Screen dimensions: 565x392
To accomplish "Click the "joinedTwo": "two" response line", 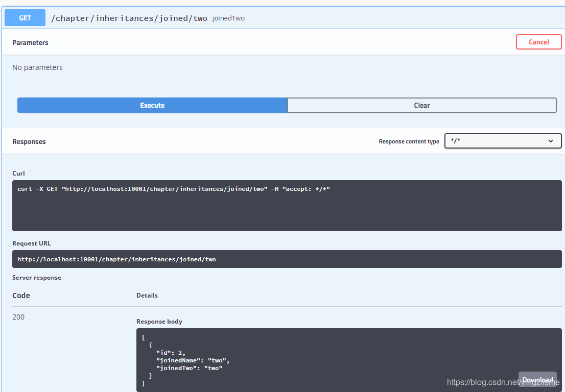I will (x=189, y=368).
